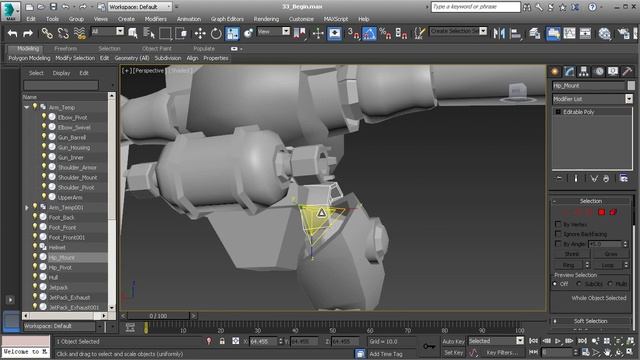Activate the Select and Rotate tool

pos(216,33)
